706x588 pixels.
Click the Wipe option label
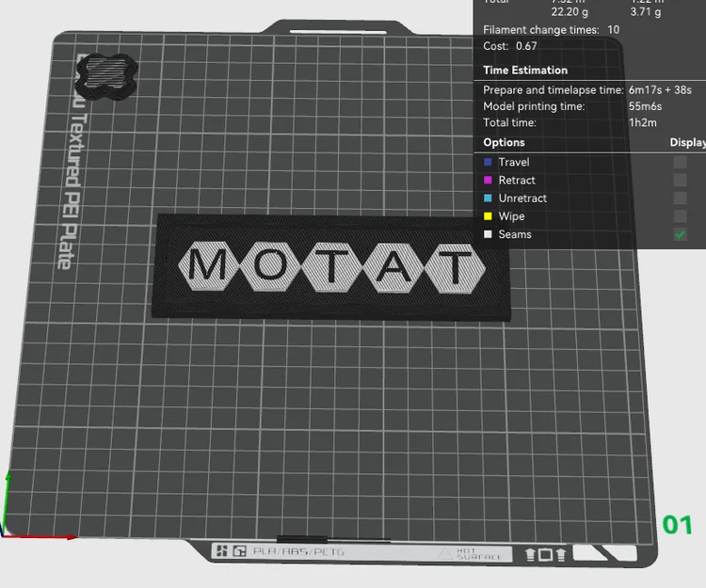[x=511, y=216]
